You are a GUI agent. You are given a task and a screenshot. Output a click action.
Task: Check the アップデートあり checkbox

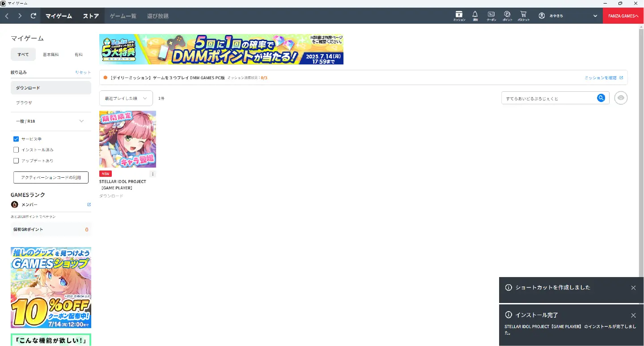pyautogui.click(x=16, y=161)
